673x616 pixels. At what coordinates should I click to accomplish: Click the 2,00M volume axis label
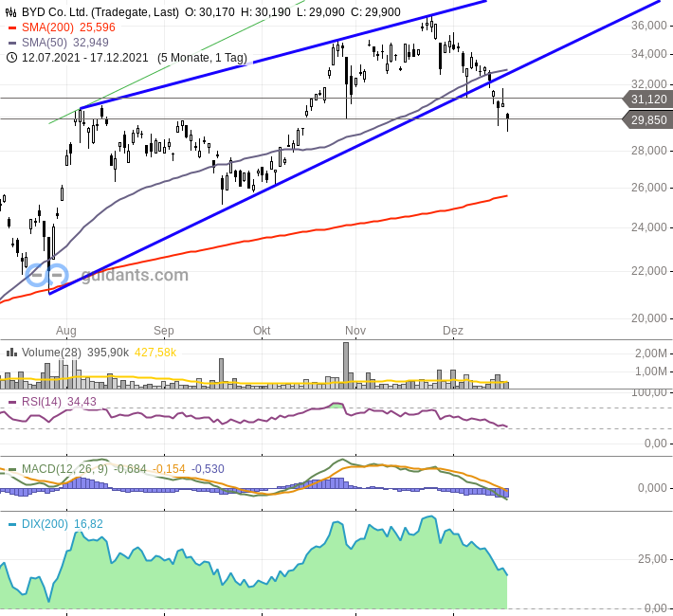tap(651, 353)
